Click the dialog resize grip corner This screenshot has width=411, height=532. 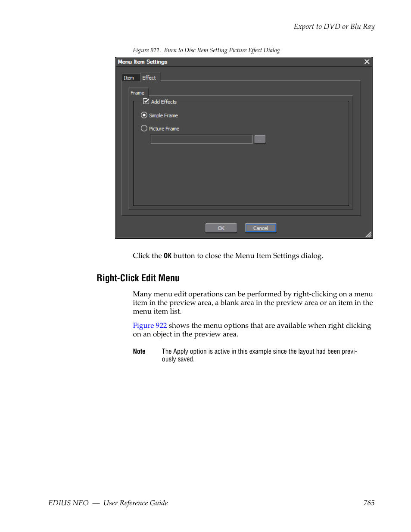368,234
